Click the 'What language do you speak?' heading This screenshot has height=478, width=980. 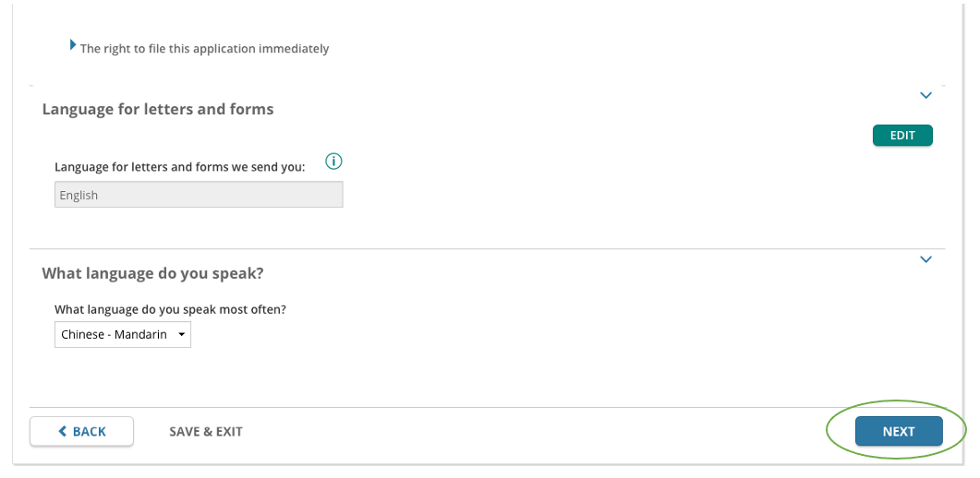tap(152, 273)
